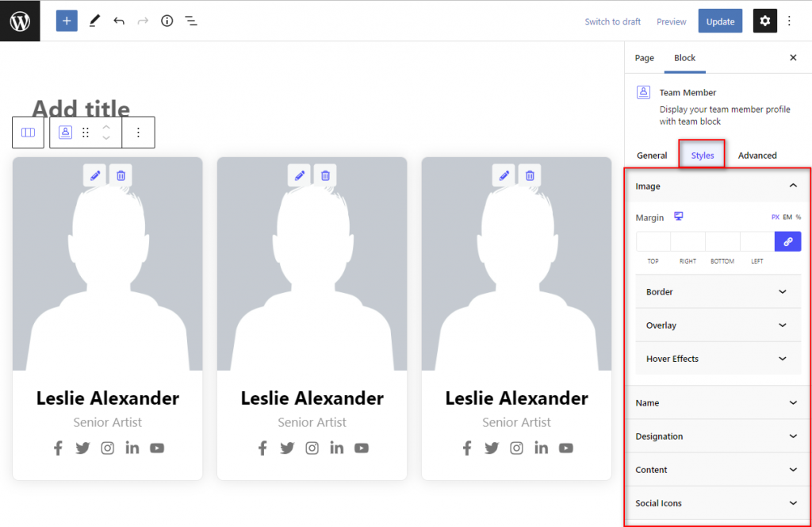Click the Add title field
This screenshot has width=812, height=527.
(82, 107)
